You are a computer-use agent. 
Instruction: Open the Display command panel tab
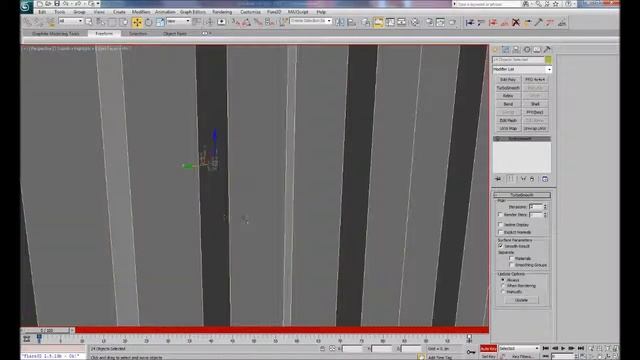click(x=537, y=49)
